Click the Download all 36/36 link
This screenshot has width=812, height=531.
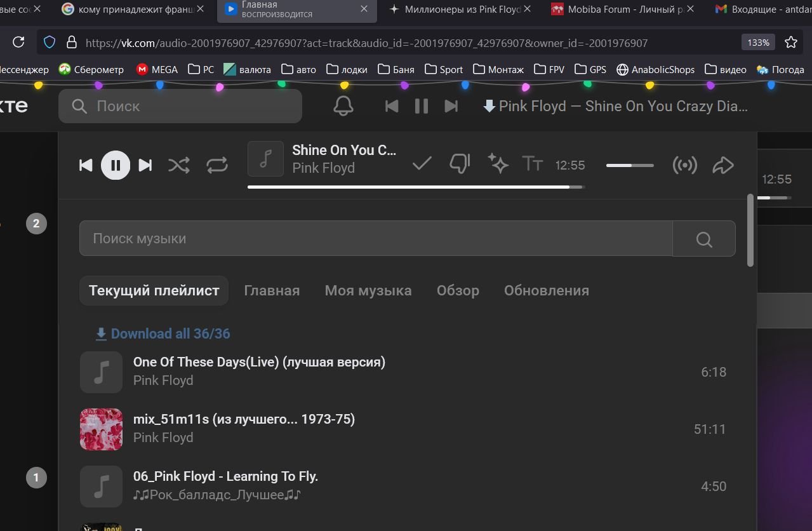tap(163, 333)
